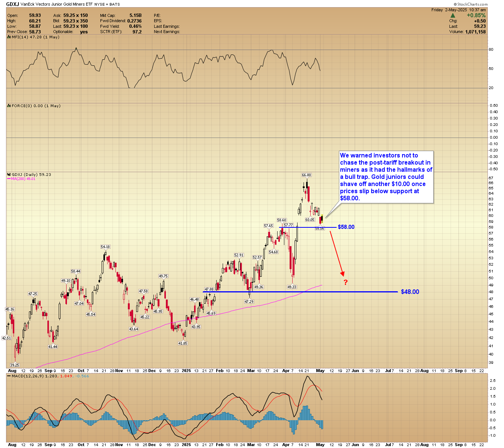The image size is (504, 448).
Task: Click the bull trap annotation text box
Action: 386,177
